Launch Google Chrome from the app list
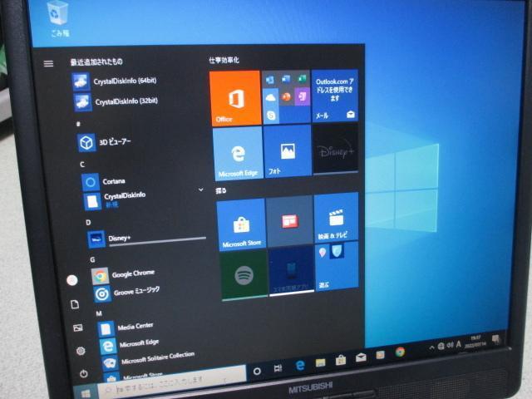The height and width of the screenshot is (399, 532). point(124,275)
